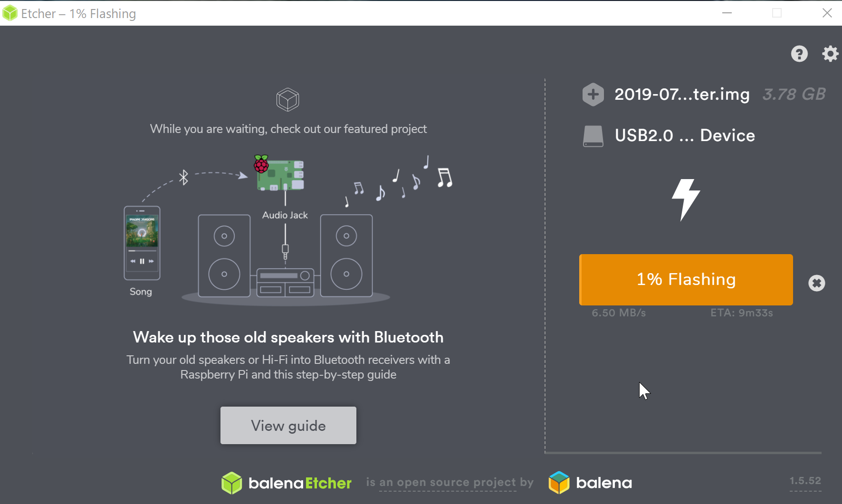
Task: Open the help question mark icon
Action: [x=799, y=54]
